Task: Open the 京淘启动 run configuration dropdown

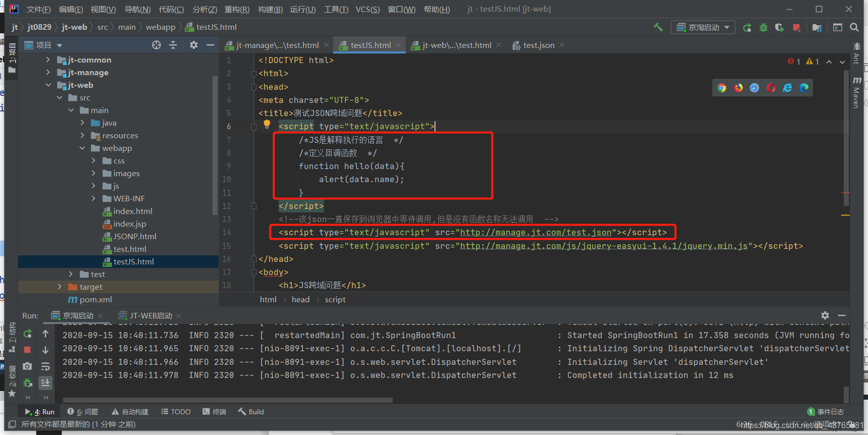Action: tap(703, 27)
